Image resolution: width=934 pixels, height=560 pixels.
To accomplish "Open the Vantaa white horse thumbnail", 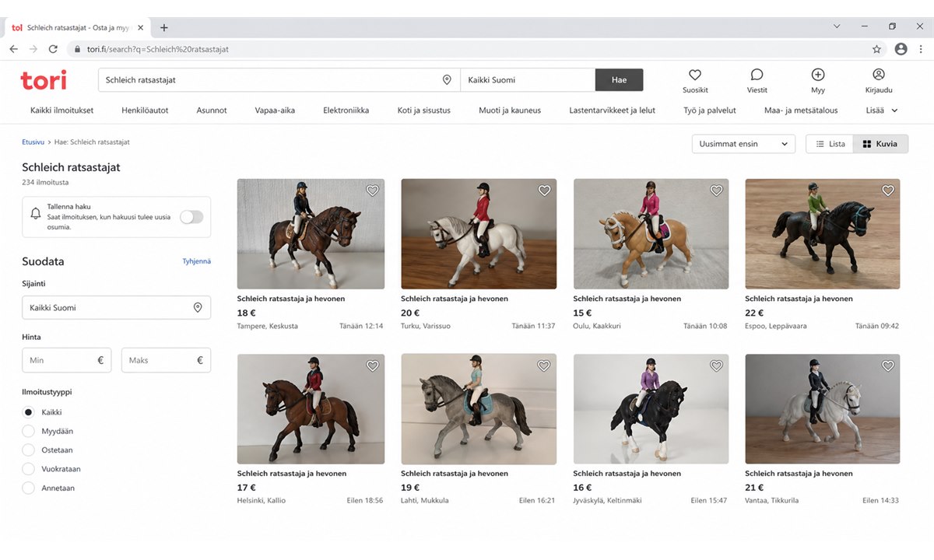I will (822, 409).
